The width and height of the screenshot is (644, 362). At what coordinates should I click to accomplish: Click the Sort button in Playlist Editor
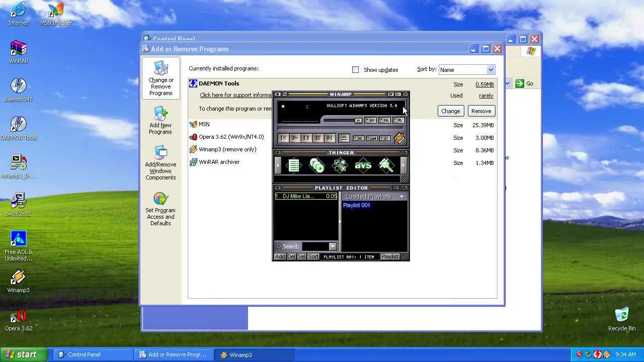click(313, 257)
